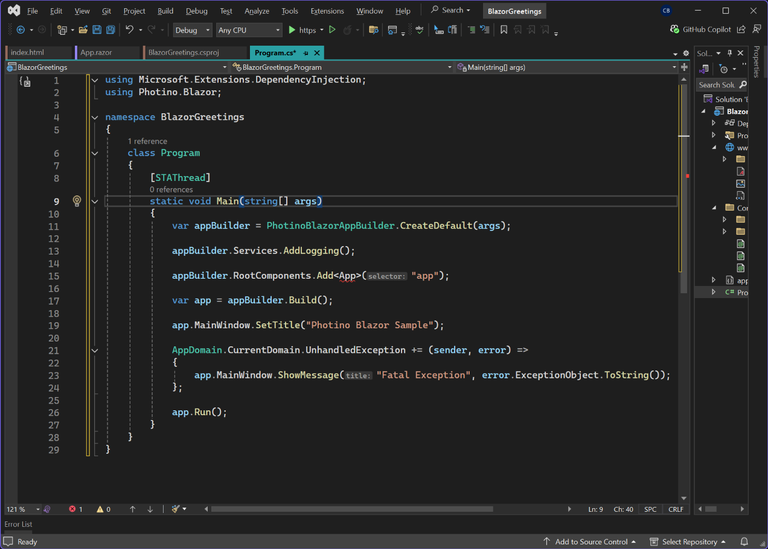This screenshot has height=549, width=768.
Task: Click Select Repository in status bar
Action: (689, 541)
